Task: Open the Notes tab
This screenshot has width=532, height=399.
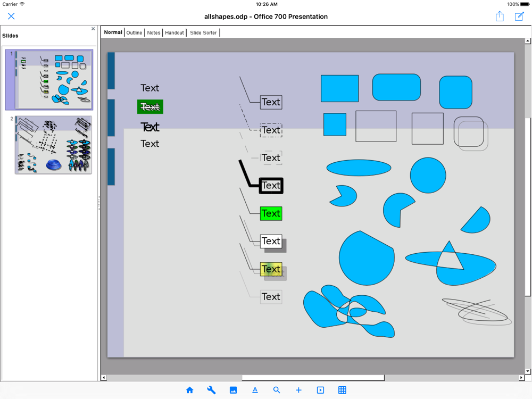Action: coord(153,32)
